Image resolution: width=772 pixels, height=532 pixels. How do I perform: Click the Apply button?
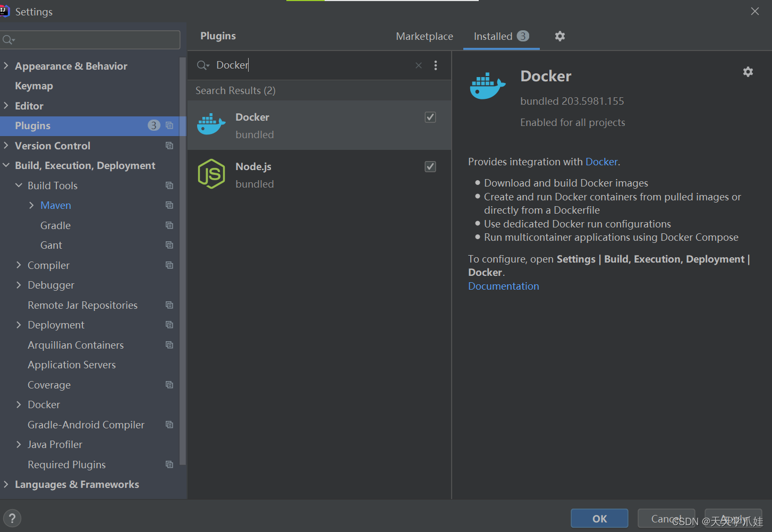pyautogui.click(x=733, y=519)
